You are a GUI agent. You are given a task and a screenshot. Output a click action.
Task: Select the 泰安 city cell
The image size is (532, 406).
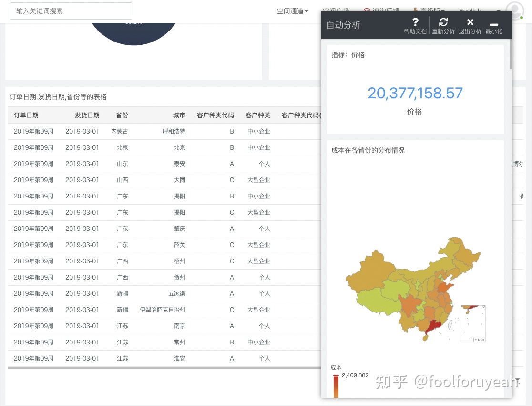tap(180, 164)
